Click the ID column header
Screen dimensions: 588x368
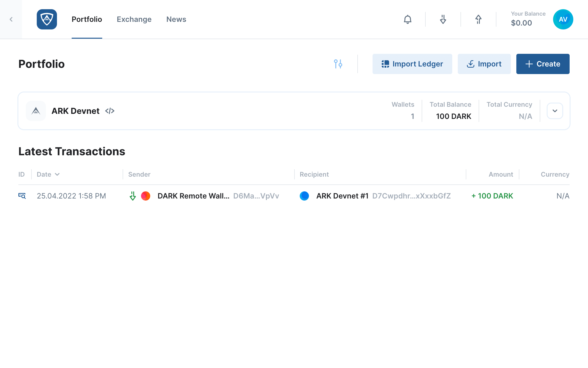tap(21, 174)
